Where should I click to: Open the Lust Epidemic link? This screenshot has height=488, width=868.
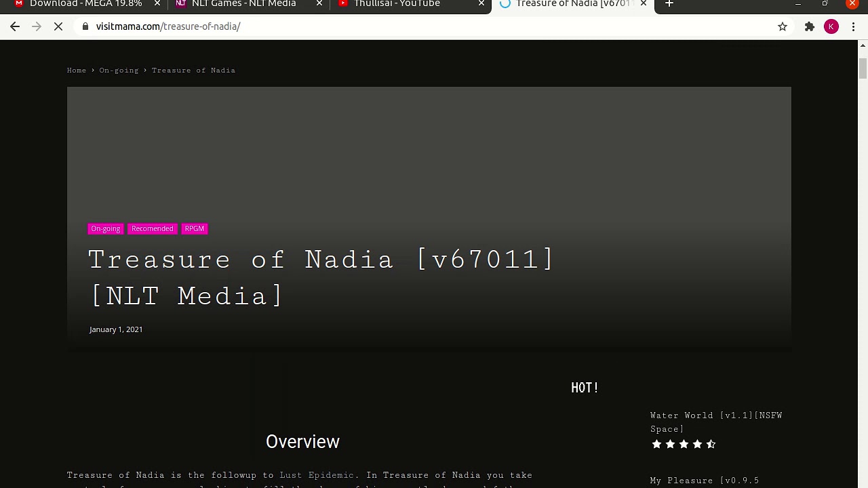point(317,475)
